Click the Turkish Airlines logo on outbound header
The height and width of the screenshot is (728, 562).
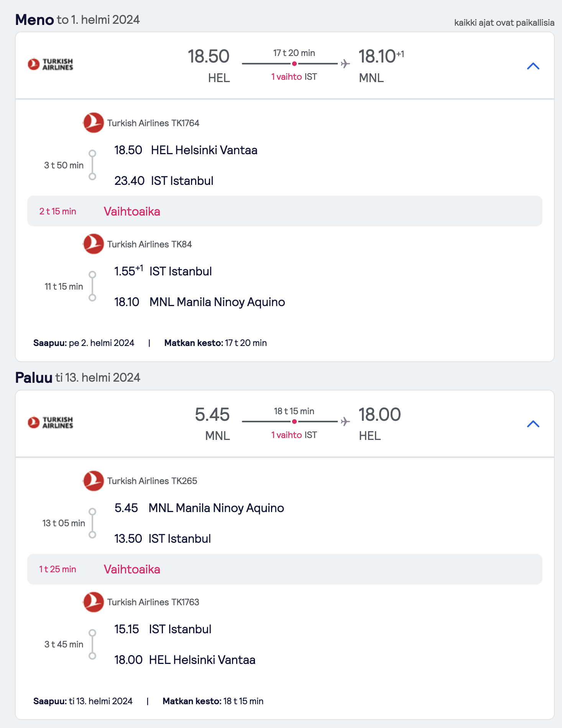pyautogui.click(x=50, y=64)
